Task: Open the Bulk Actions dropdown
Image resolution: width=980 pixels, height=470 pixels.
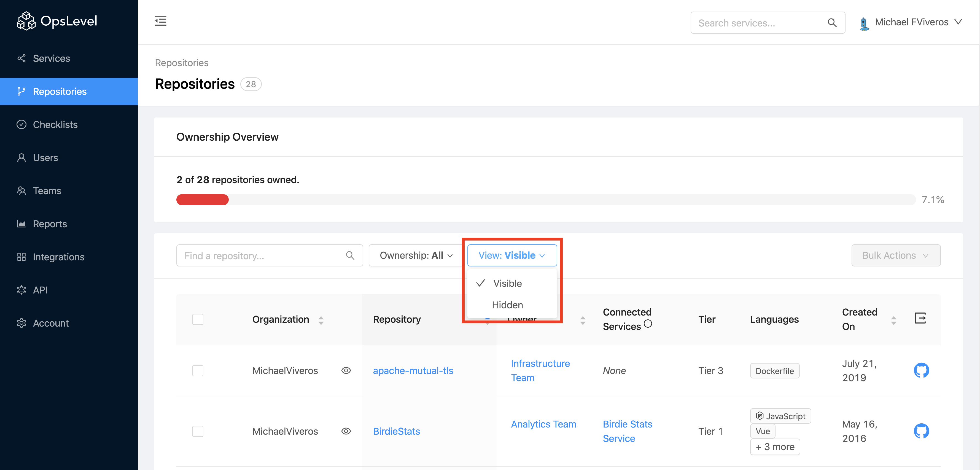Action: (896, 255)
